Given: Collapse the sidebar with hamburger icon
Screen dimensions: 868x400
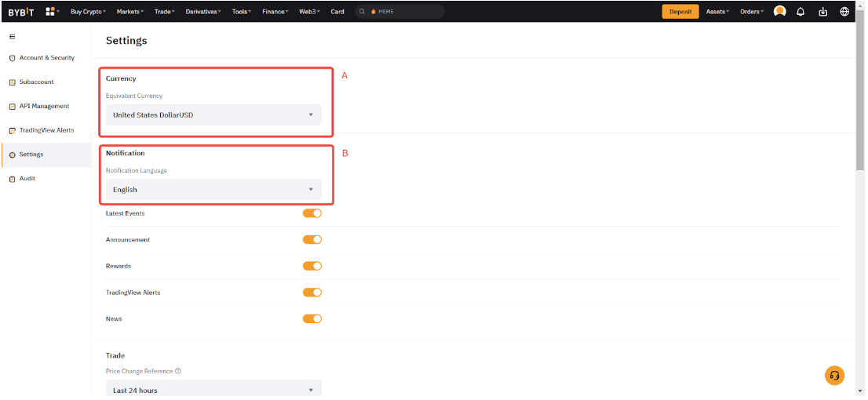Looking at the screenshot, I should 12,37.
